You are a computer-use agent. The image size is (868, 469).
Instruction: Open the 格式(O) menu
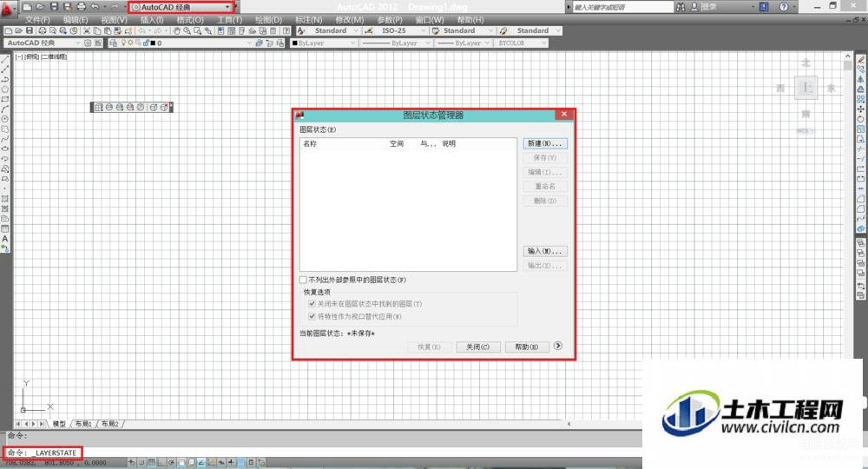point(190,20)
